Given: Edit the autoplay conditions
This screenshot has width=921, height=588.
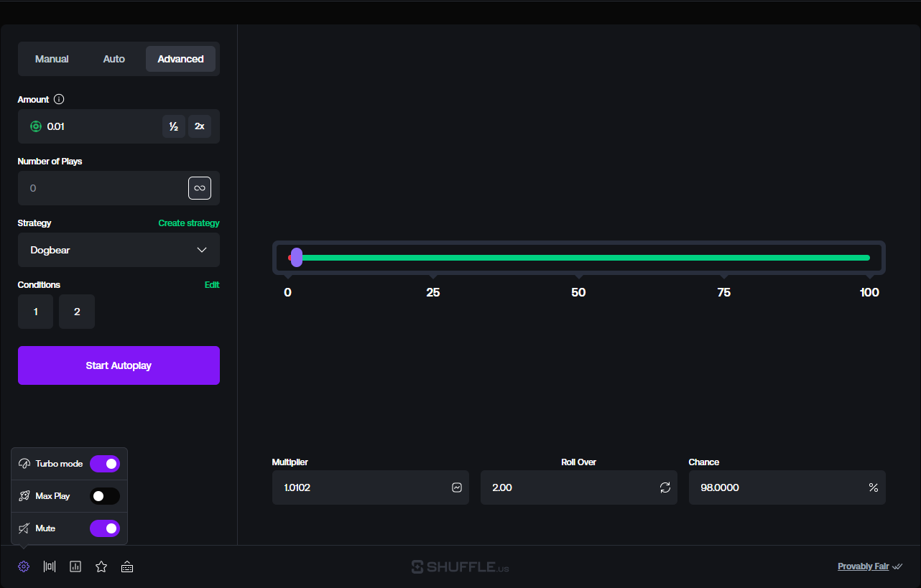Looking at the screenshot, I should 212,284.
